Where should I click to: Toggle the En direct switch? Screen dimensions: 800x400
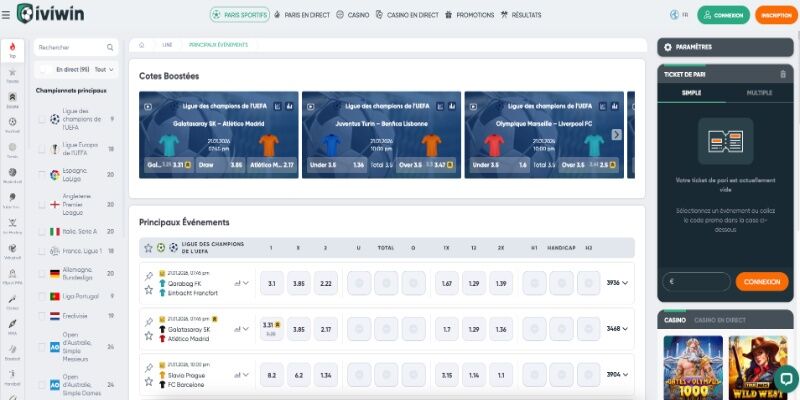[x=45, y=69]
